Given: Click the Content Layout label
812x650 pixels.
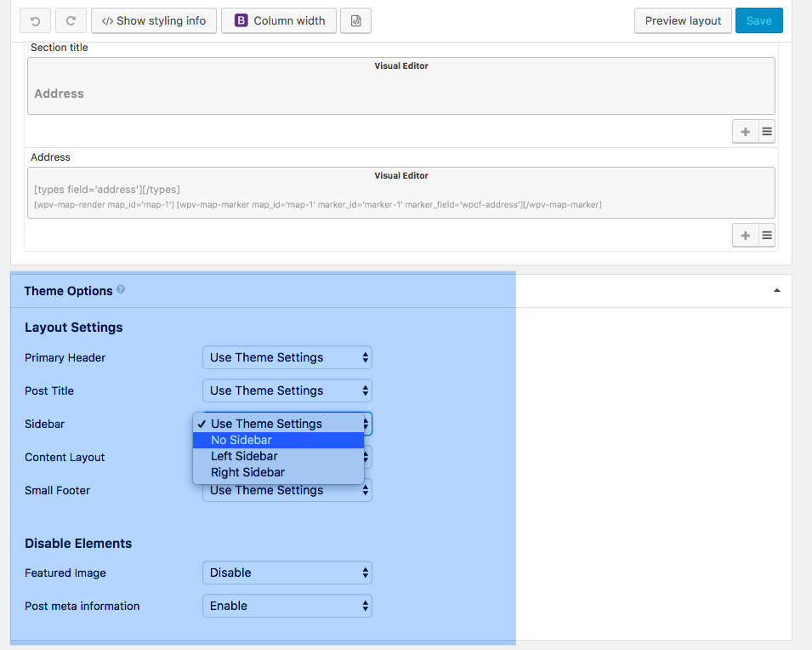Looking at the screenshot, I should (x=65, y=457).
